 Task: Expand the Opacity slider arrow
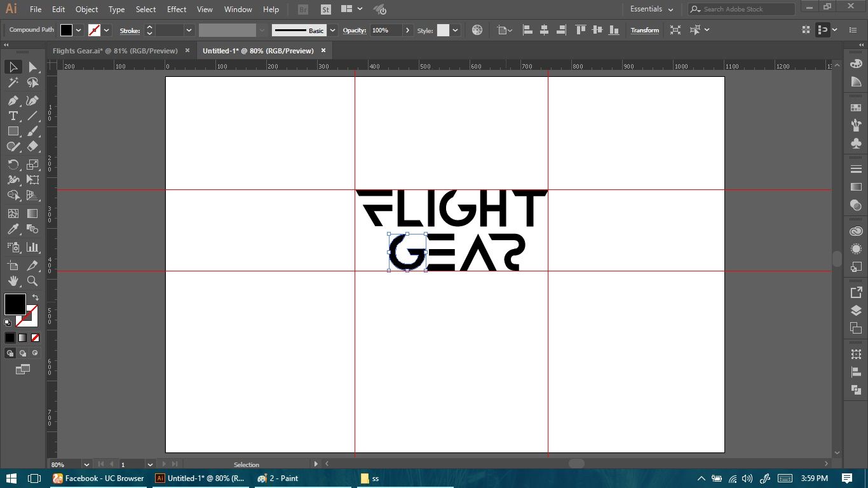coord(408,30)
